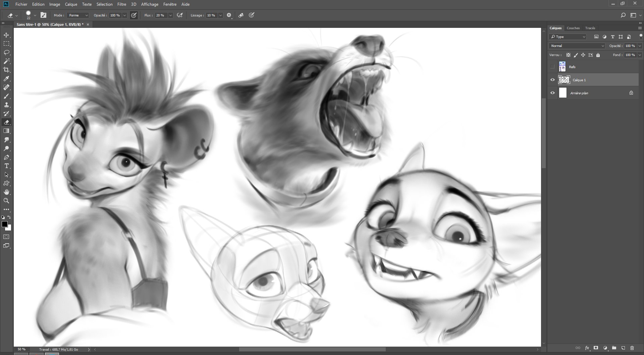The height and width of the screenshot is (355, 644).
Task: Show the hidden Refs layer
Action: pos(552,67)
